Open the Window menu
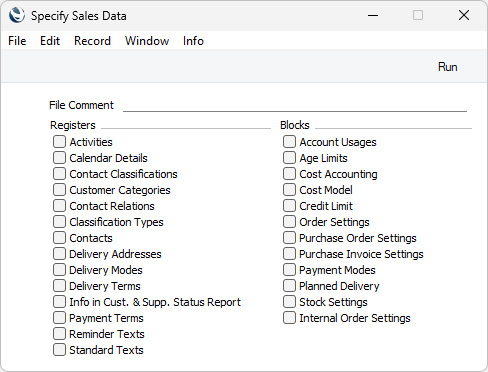The height and width of the screenshot is (372, 488). [x=147, y=41]
